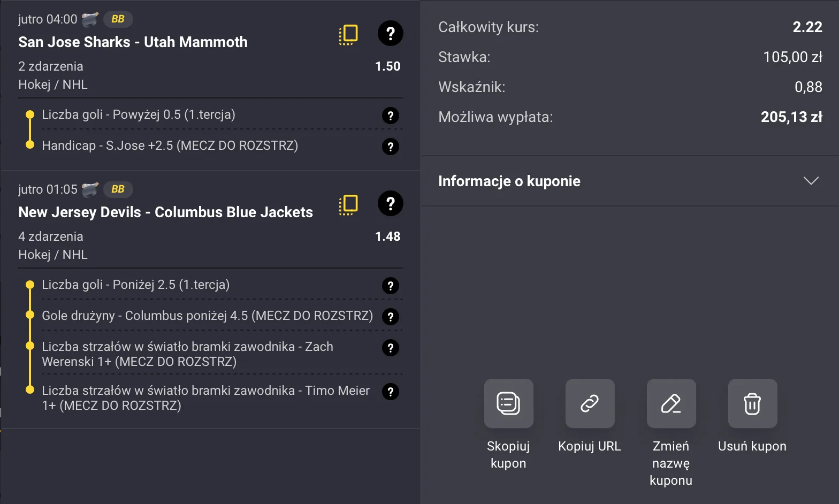Click the Skopiuj kupon icon

click(x=508, y=403)
